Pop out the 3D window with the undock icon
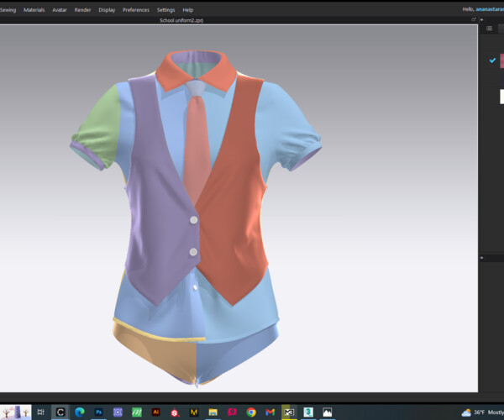 tap(474, 19)
